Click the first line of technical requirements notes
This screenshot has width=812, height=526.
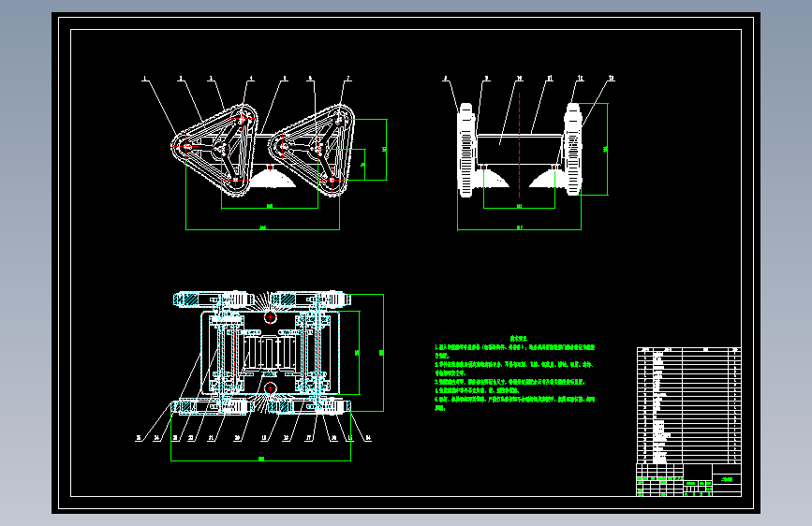pyautogui.click(x=515, y=347)
